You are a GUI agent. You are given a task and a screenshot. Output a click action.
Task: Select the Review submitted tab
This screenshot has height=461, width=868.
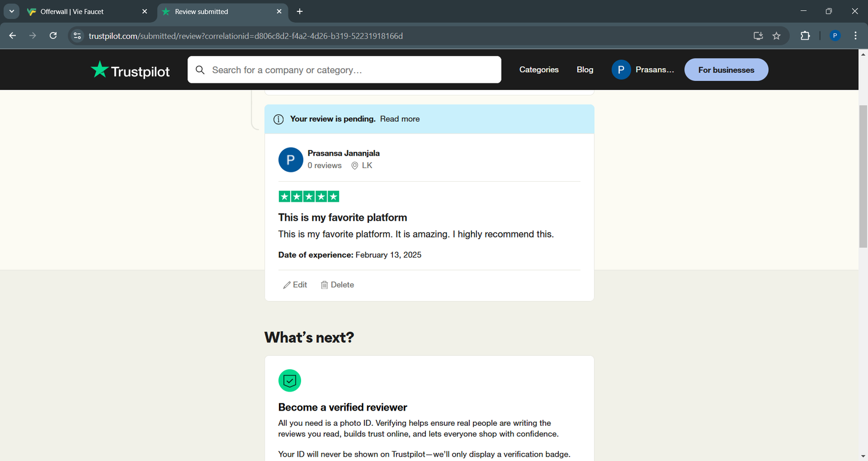[x=222, y=11]
